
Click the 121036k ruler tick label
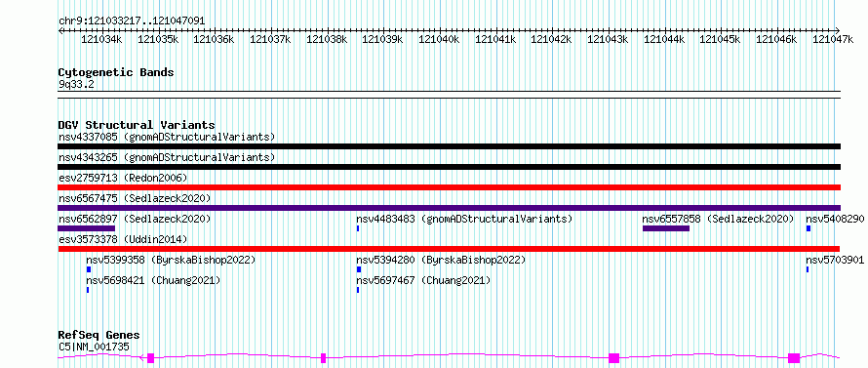[x=214, y=39]
